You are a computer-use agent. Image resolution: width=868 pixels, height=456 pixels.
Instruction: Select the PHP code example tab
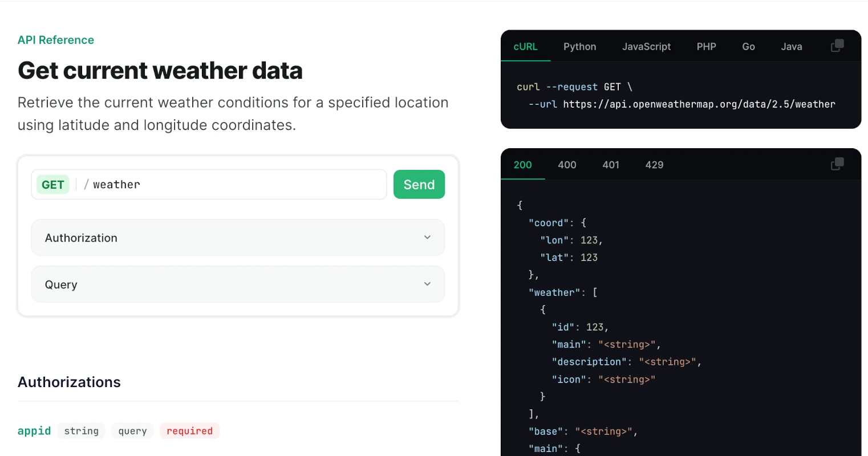(706, 47)
